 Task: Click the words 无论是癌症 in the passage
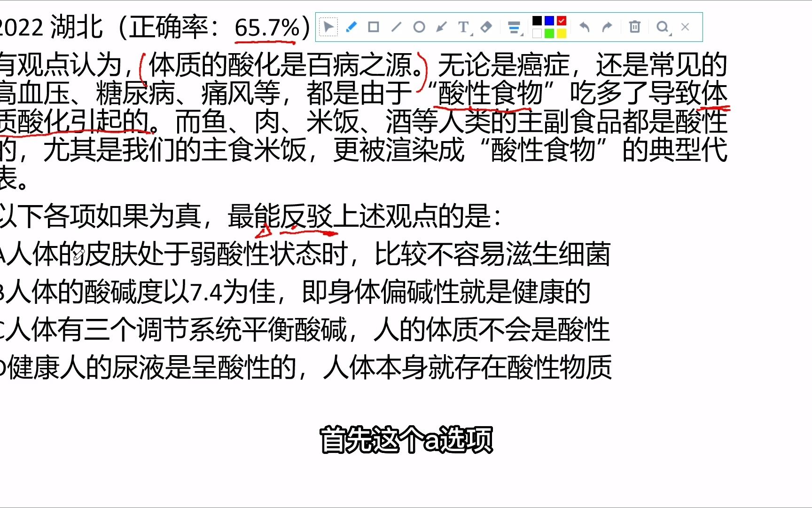pyautogui.click(x=504, y=64)
